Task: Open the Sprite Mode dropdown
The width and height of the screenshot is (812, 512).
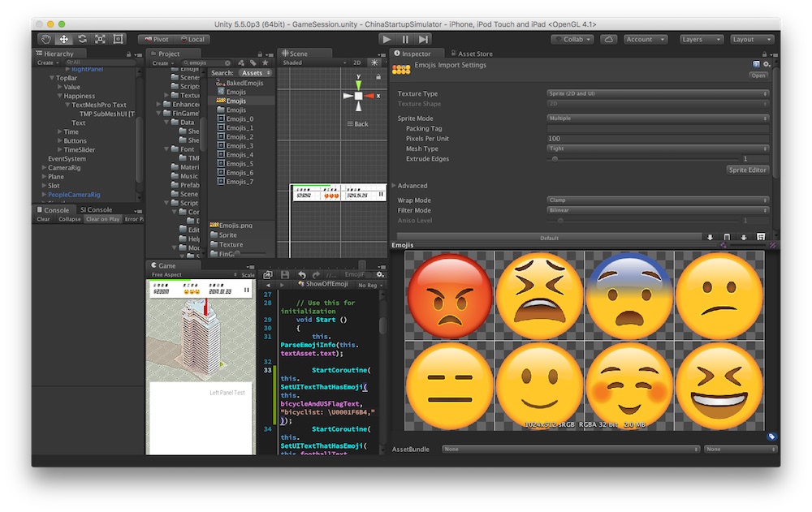Action: [x=658, y=118]
